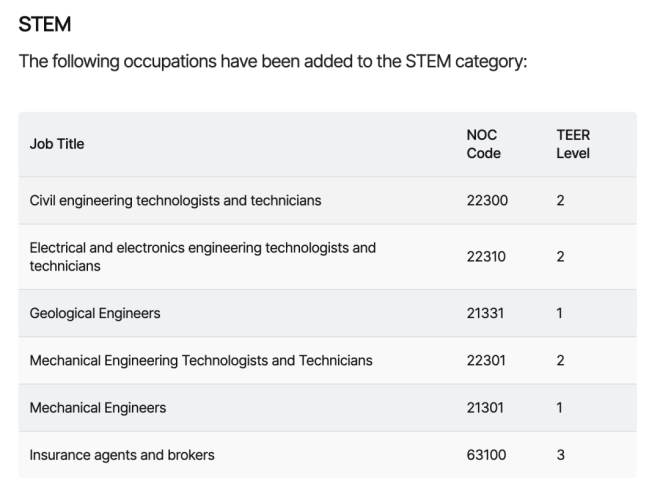Select the Mechanical Engineers job title
Screen dimensions: 660x494
(98, 408)
